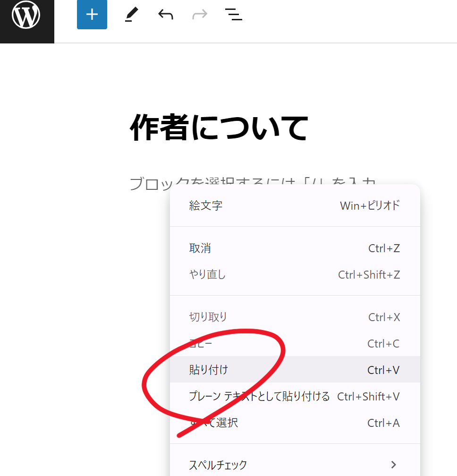Viewport: 457px width, 476px height.
Task: Expand the スペルチェック submenu arrow
Action: (x=393, y=465)
